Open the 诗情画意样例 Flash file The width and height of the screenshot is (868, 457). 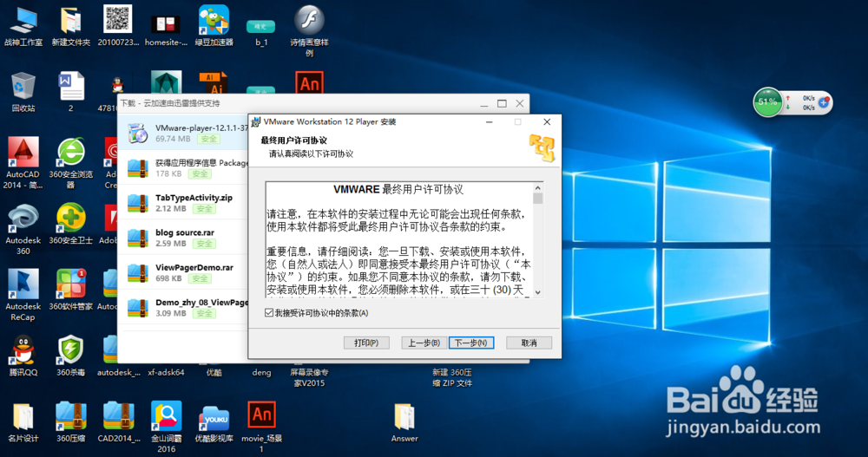click(x=310, y=30)
